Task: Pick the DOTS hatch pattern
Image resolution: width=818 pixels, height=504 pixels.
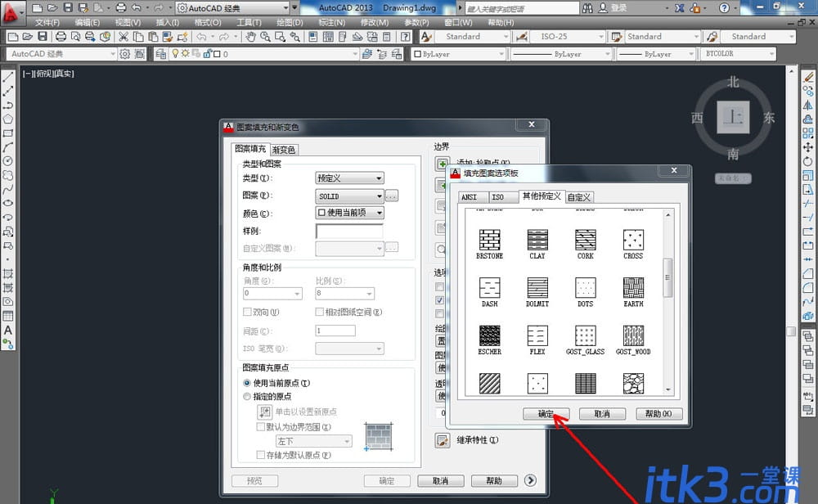Action: (586, 292)
